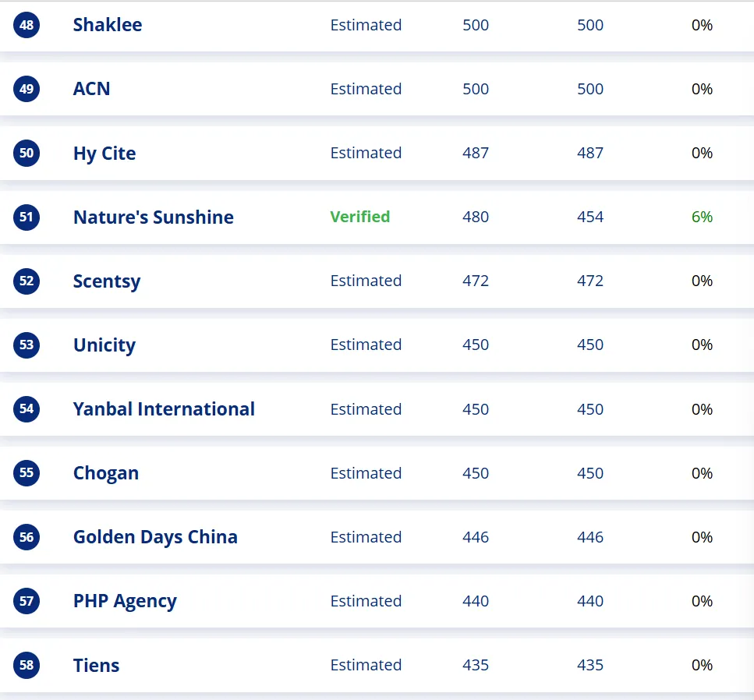The image size is (754, 700).
Task: Click the green Verified status label
Action: 360,217
